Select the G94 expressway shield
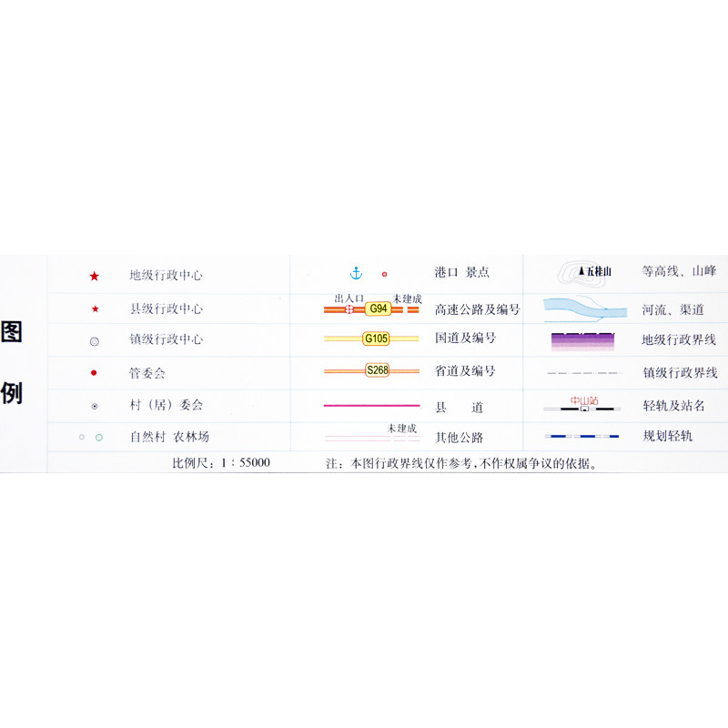This screenshot has width=728, height=728. tap(378, 308)
